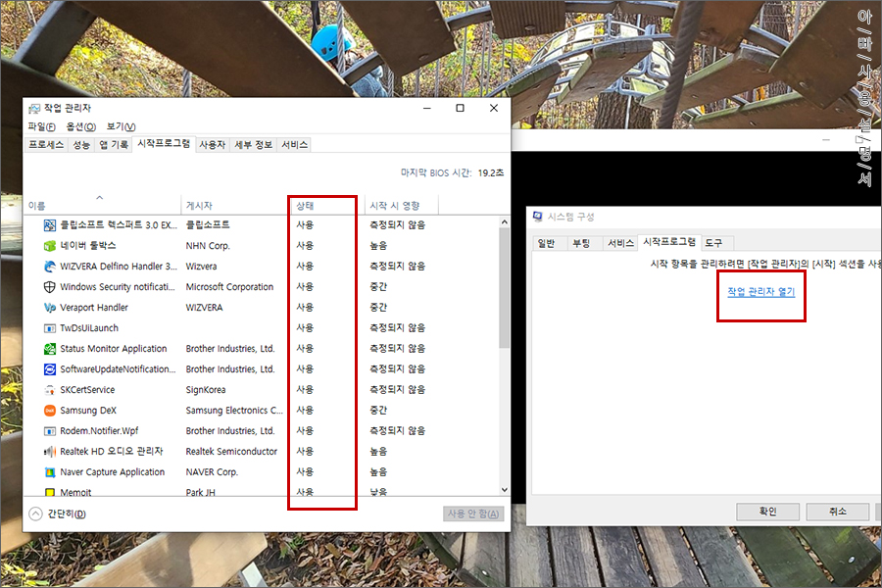Click the TwDsUiLaunch icon
882x588 pixels.
click(x=50, y=328)
